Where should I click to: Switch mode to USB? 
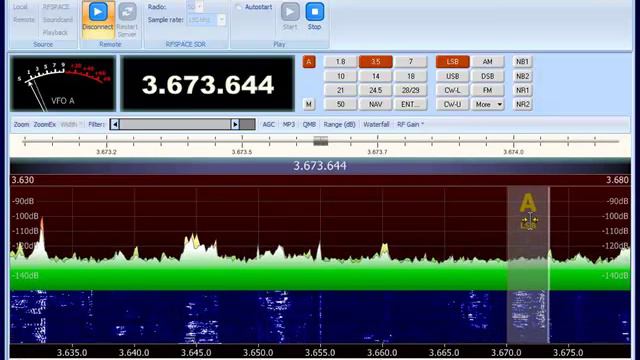coord(452,76)
